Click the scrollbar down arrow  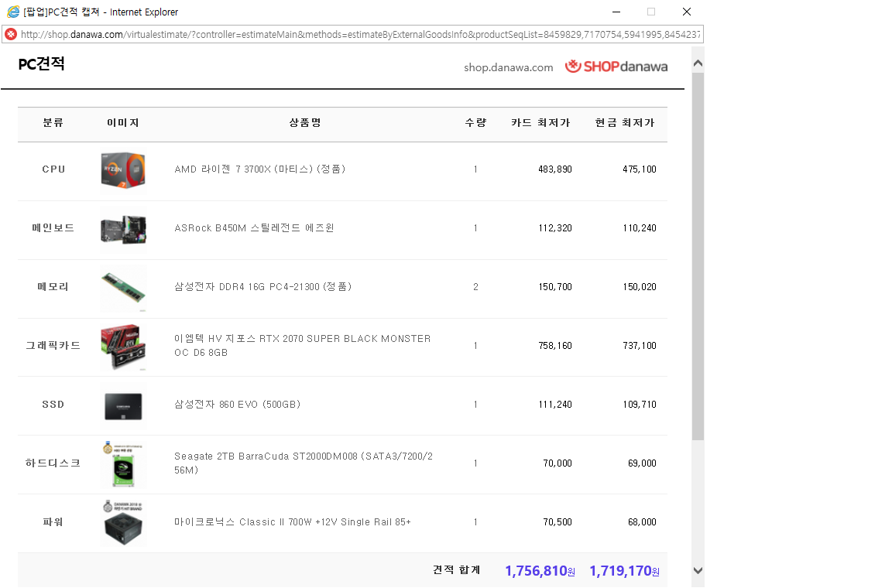pyautogui.click(x=698, y=570)
